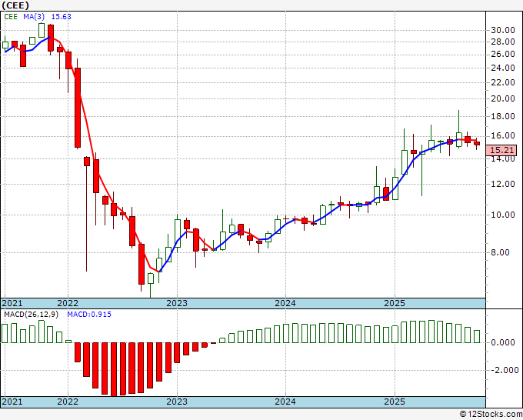The image size is (523, 420).
Task: Click the 2022 marker on MACD timeline
Action: (x=68, y=402)
